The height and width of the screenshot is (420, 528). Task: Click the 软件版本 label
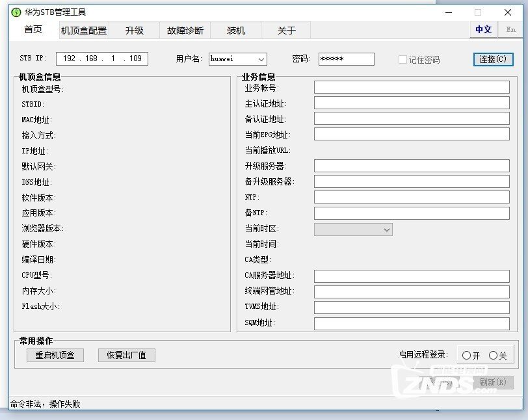pyautogui.click(x=39, y=198)
